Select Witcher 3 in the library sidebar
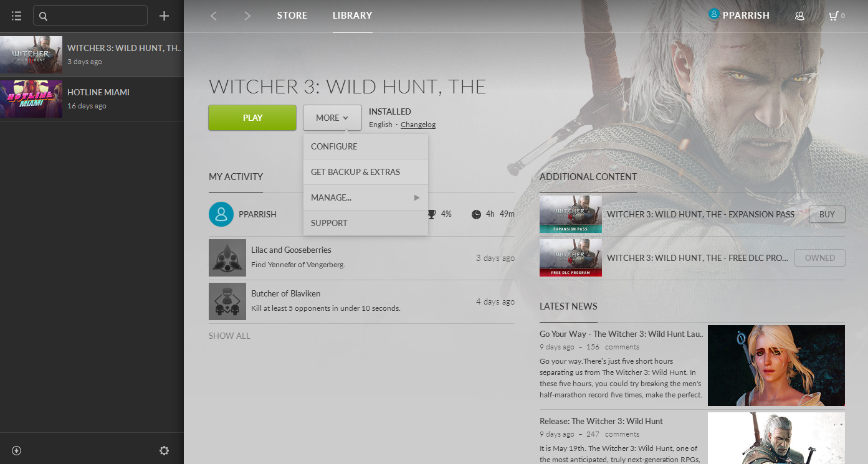 92,55
